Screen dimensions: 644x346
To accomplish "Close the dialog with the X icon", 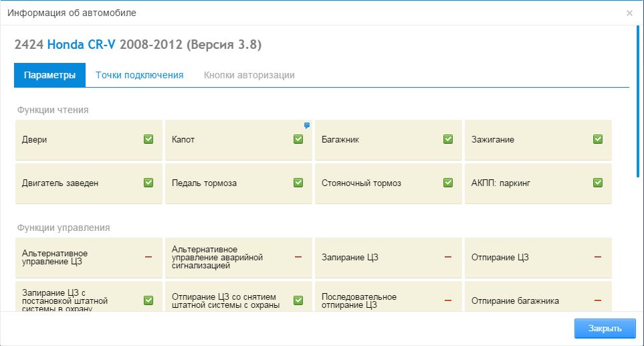I will coord(629,13).
